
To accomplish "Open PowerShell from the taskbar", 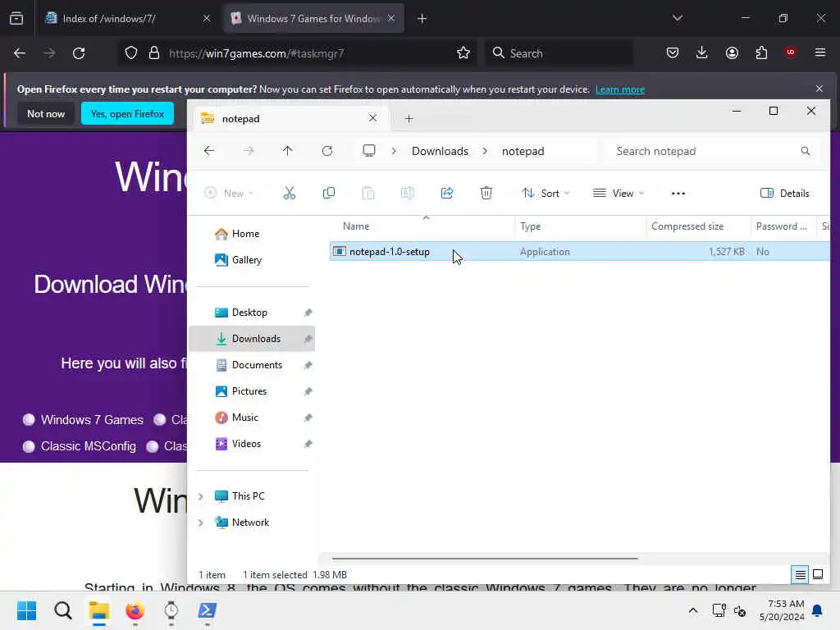I will [x=208, y=610].
